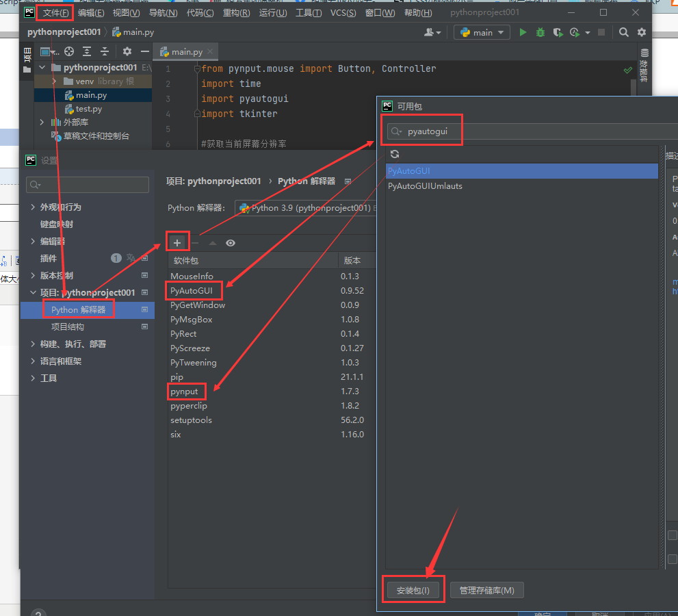
Task: Start debugging with the bug icon
Action: [540, 32]
